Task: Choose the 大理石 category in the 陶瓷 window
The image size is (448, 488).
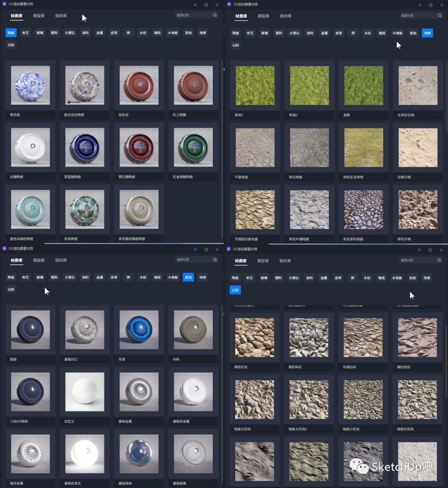Action: [x=70, y=33]
